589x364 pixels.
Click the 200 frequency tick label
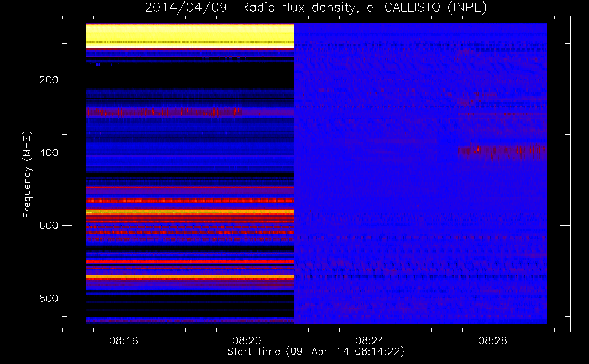coord(49,80)
